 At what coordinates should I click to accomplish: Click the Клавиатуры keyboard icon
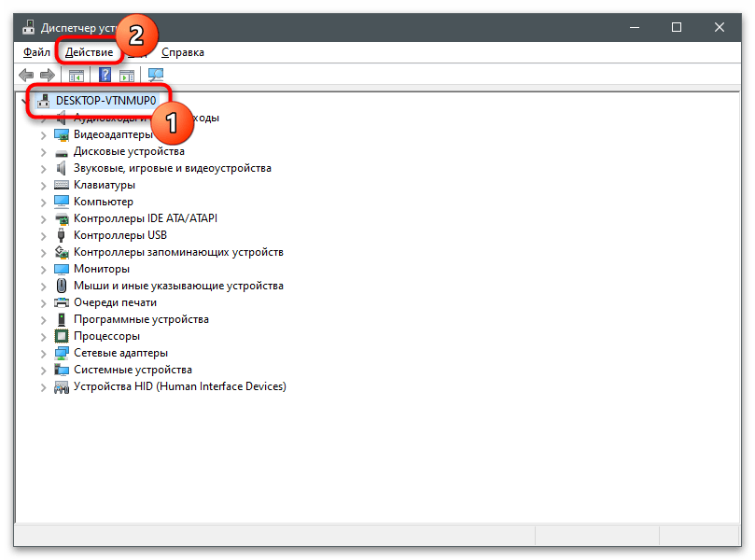[x=62, y=185]
